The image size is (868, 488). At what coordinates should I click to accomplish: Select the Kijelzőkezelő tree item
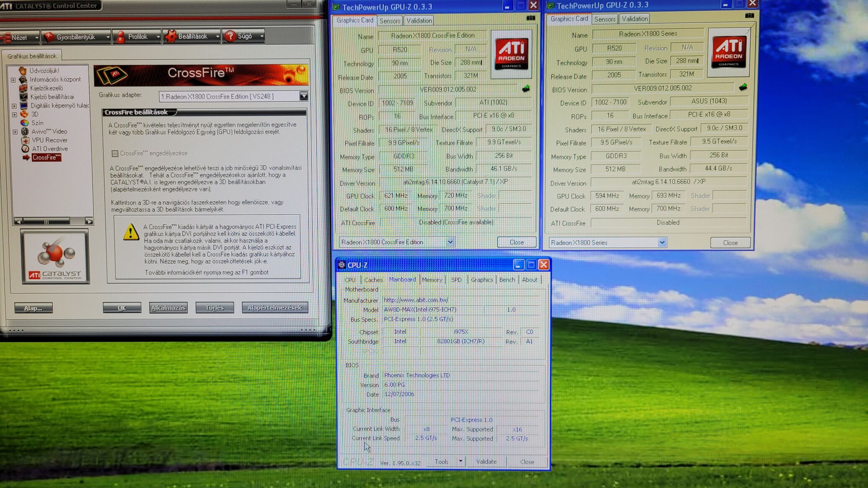tap(46, 88)
